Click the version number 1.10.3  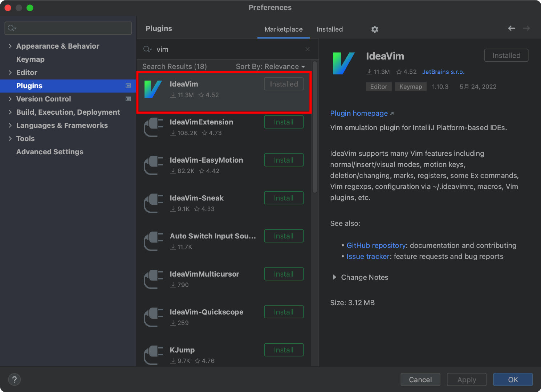tap(440, 87)
